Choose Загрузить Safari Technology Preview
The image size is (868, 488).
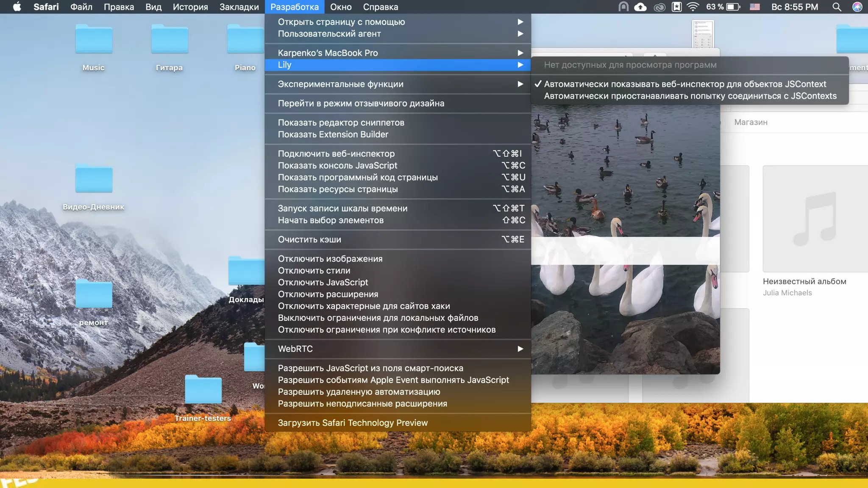(398, 423)
